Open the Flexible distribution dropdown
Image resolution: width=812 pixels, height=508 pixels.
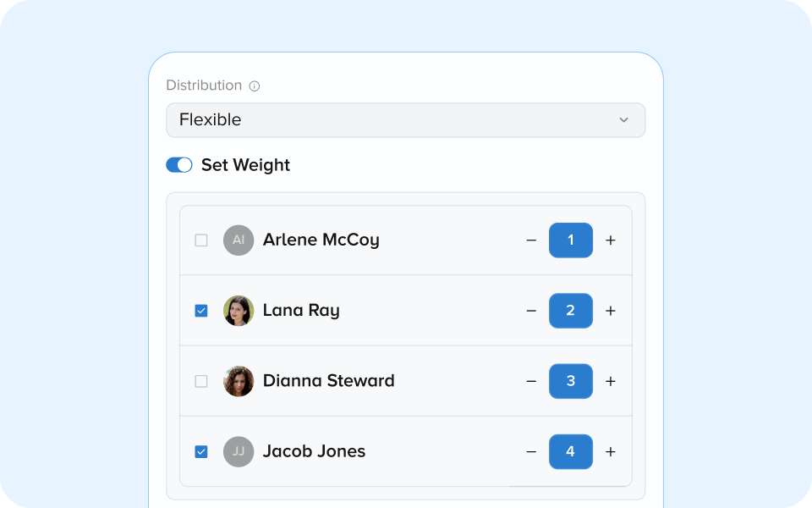click(x=405, y=120)
